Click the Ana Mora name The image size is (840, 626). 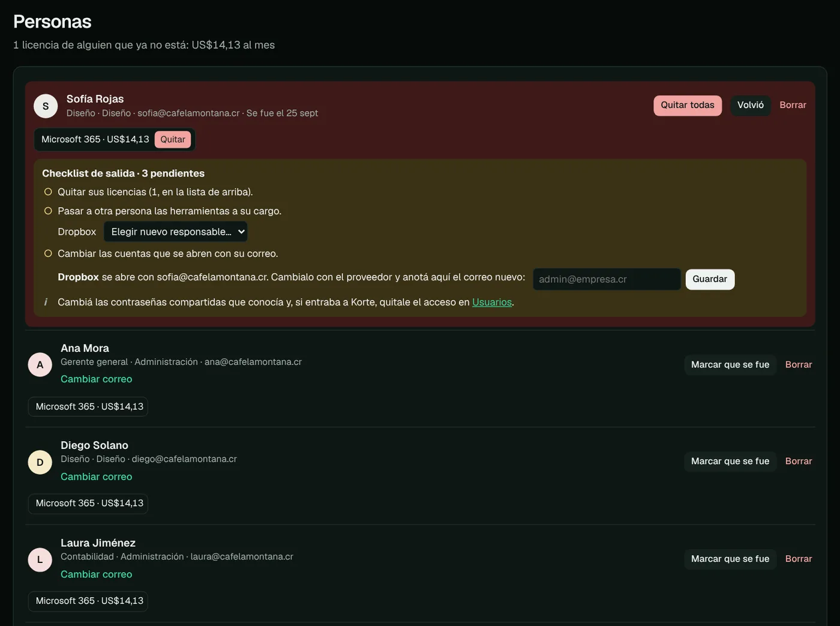pos(85,348)
